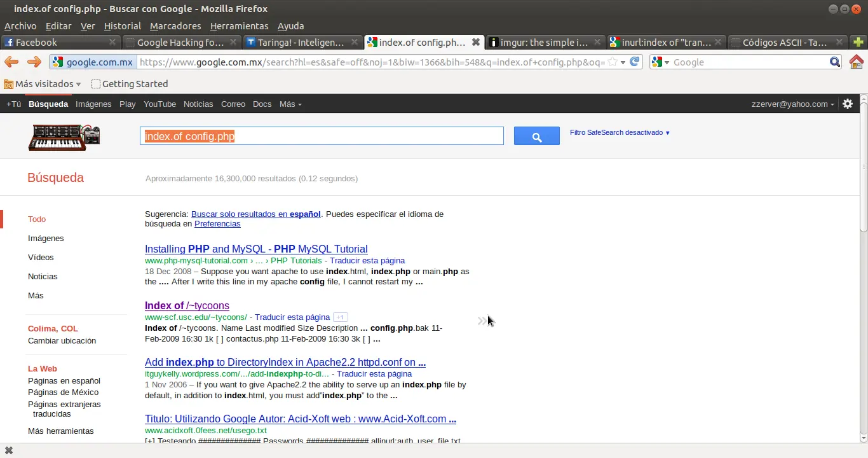Close the imgur tab

tap(597, 42)
